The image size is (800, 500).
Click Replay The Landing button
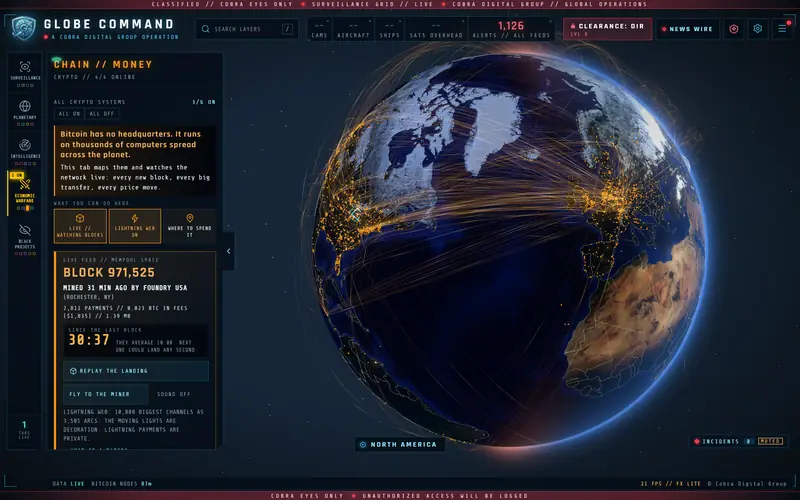136,371
